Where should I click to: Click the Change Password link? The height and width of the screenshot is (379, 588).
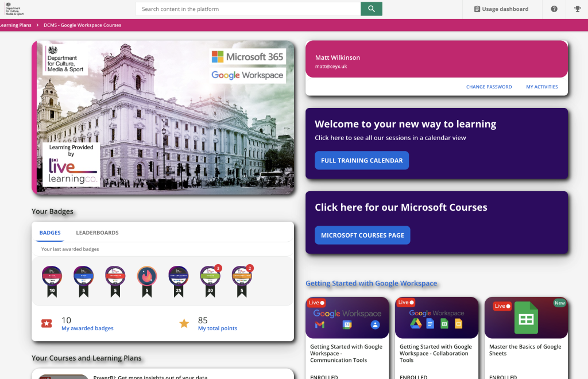coord(489,87)
